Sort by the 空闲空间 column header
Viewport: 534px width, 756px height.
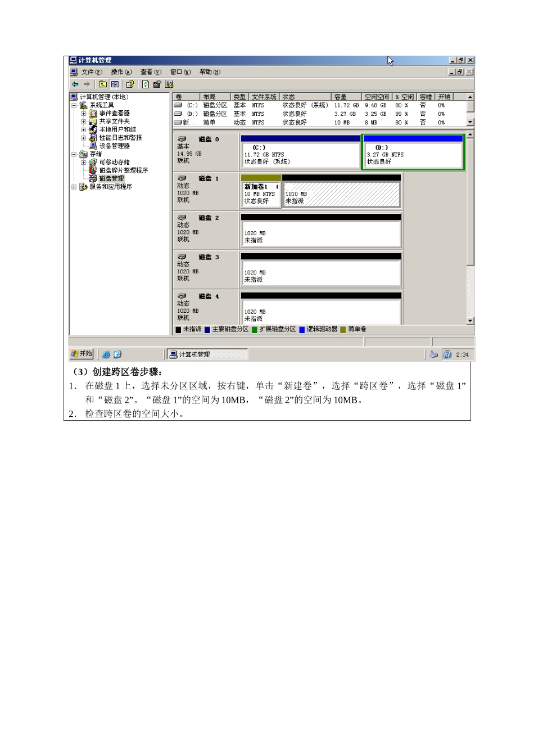[x=377, y=97]
